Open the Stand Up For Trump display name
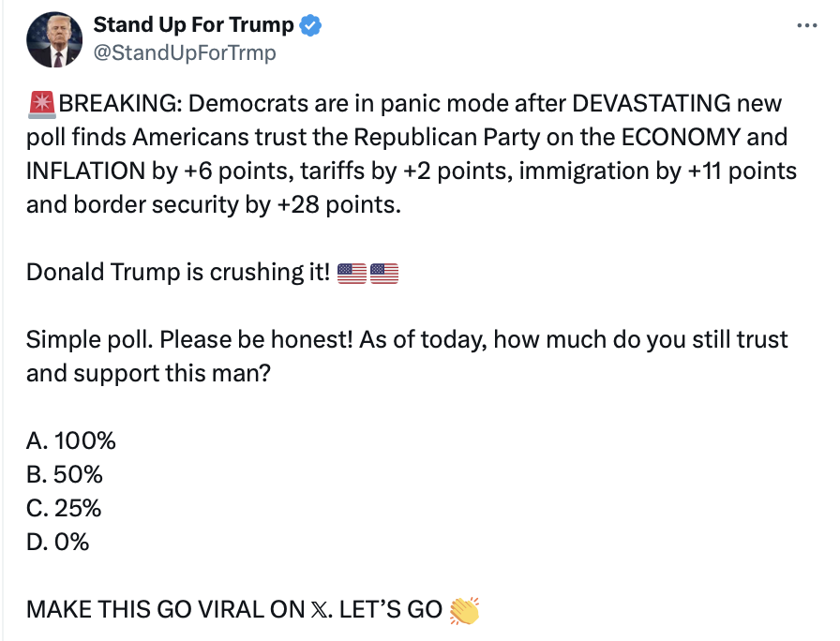Screen dimensions: 840x641 [x=193, y=26]
